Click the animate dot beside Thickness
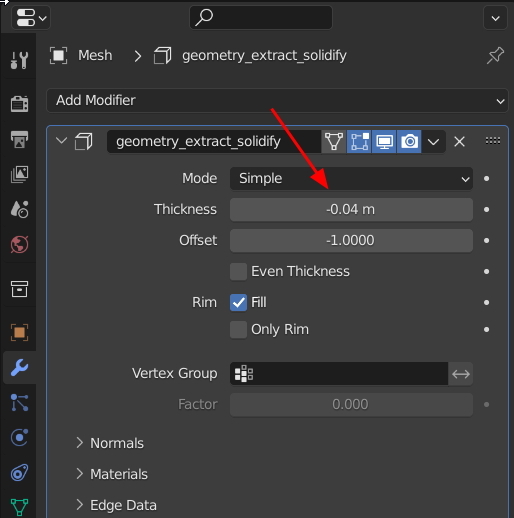Image resolution: width=514 pixels, height=518 pixels. click(486, 210)
